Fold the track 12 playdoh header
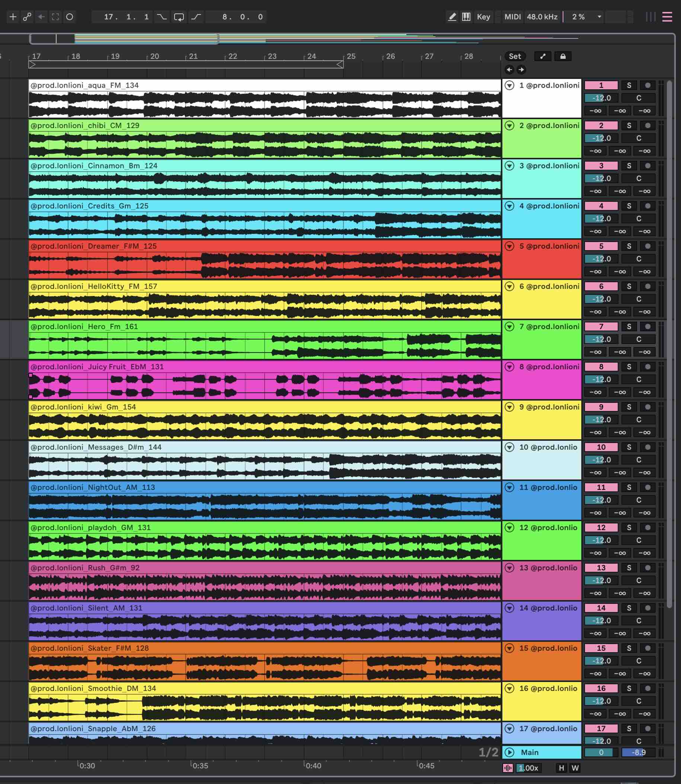Screen dimensions: 681x784 tap(509, 528)
